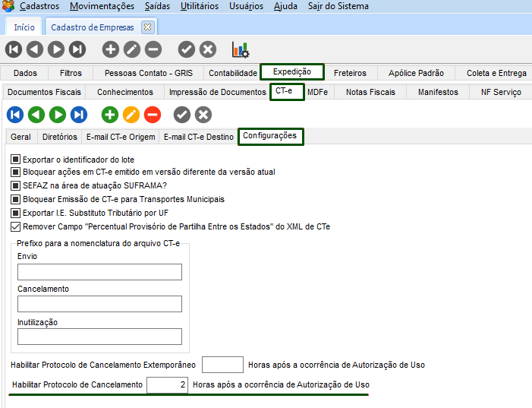Image resolution: width=532 pixels, height=408 pixels.
Task: Click the gray add (plus) icon
Action: (111, 49)
